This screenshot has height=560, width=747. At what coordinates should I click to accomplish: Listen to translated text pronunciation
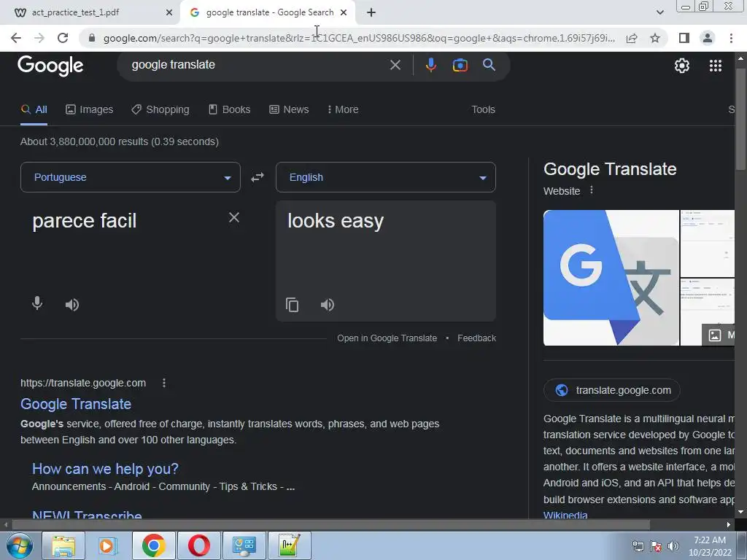328,305
